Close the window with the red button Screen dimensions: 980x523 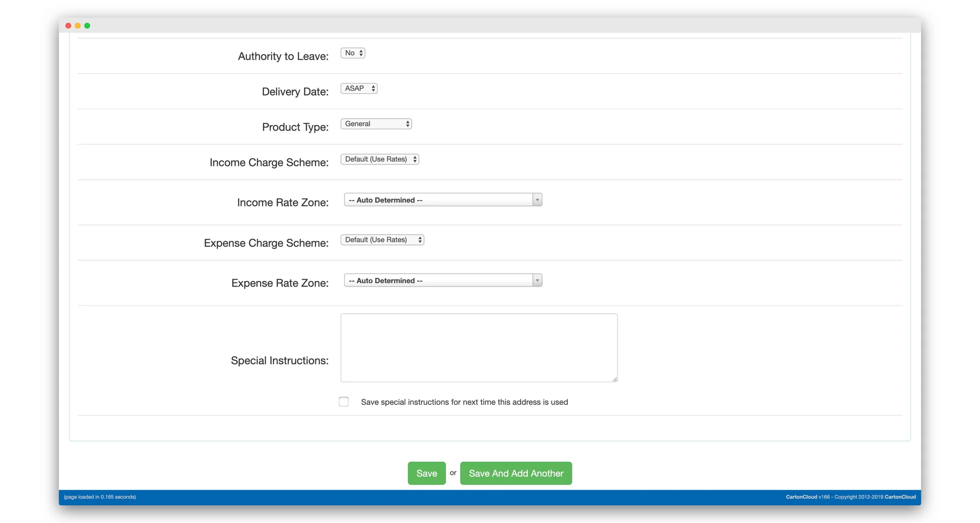tap(68, 26)
